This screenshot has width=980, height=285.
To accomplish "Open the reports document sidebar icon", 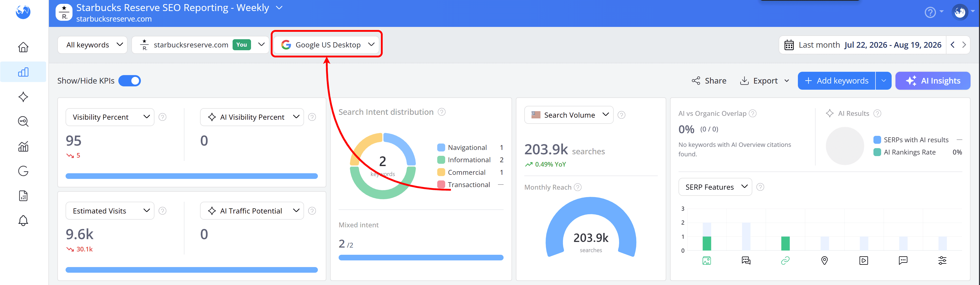I will (x=23, y=196).
